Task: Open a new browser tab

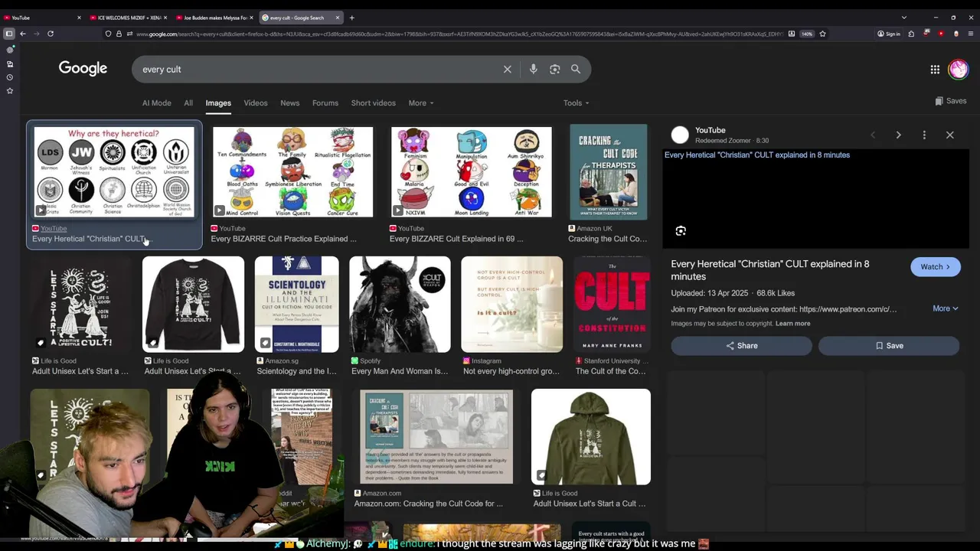Action: click(x=352, y=18)
